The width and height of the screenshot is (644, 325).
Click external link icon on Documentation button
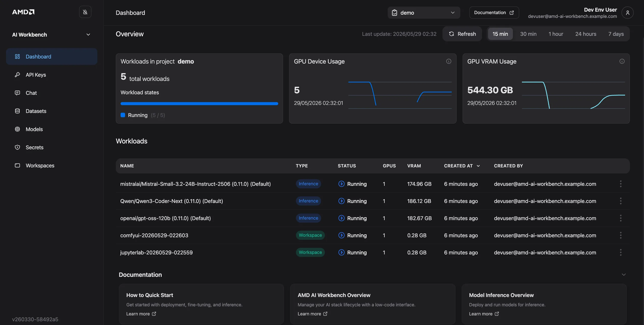(x=512, y=13)
